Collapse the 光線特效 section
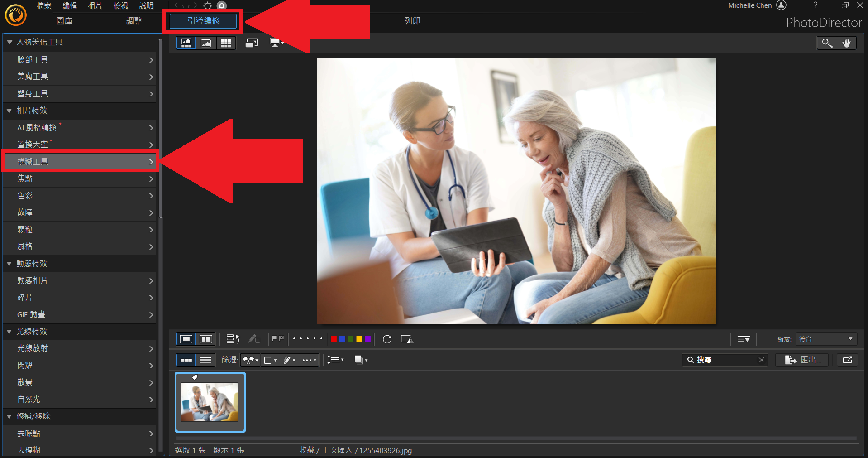This screenshot has width=868, height=458. point(9,332)
